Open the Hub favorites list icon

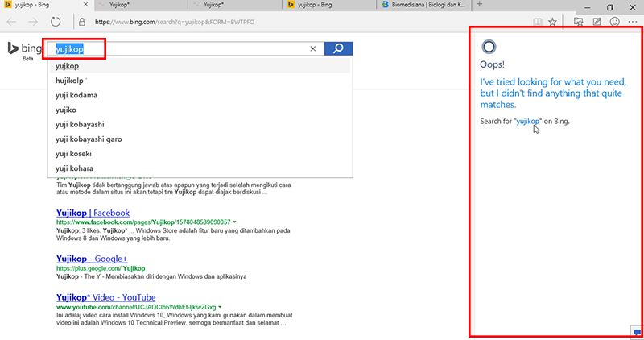coord(578,22)
